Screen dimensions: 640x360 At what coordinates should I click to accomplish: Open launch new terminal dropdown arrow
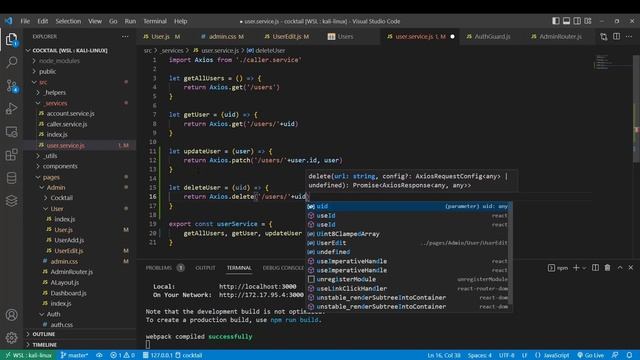coord(584,268)
